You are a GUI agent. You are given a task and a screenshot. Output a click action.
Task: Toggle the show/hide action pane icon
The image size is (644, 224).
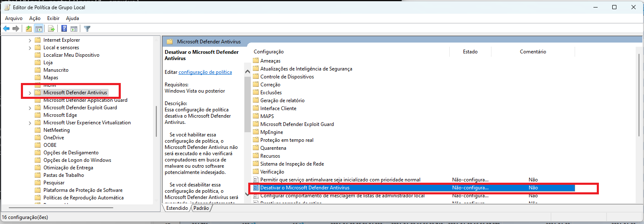point(74,29)
